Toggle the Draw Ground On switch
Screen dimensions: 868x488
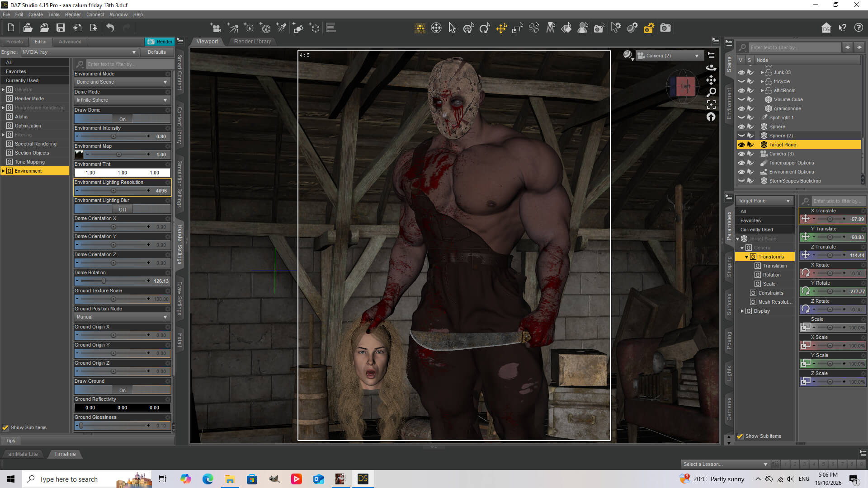tap(122, 390)
